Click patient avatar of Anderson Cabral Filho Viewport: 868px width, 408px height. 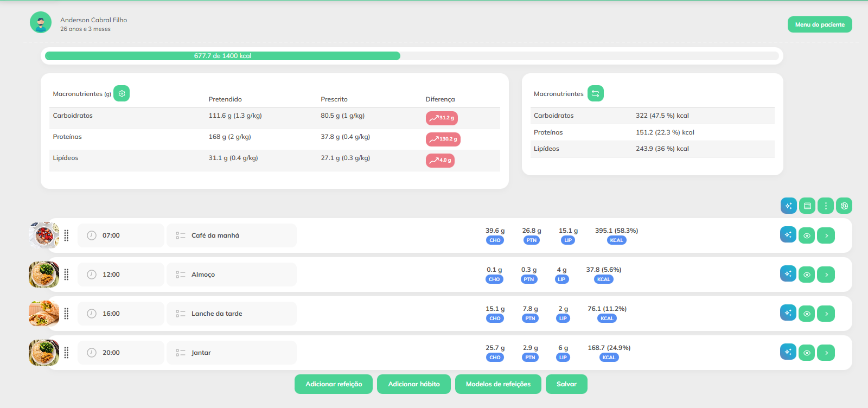click(41, 22)
